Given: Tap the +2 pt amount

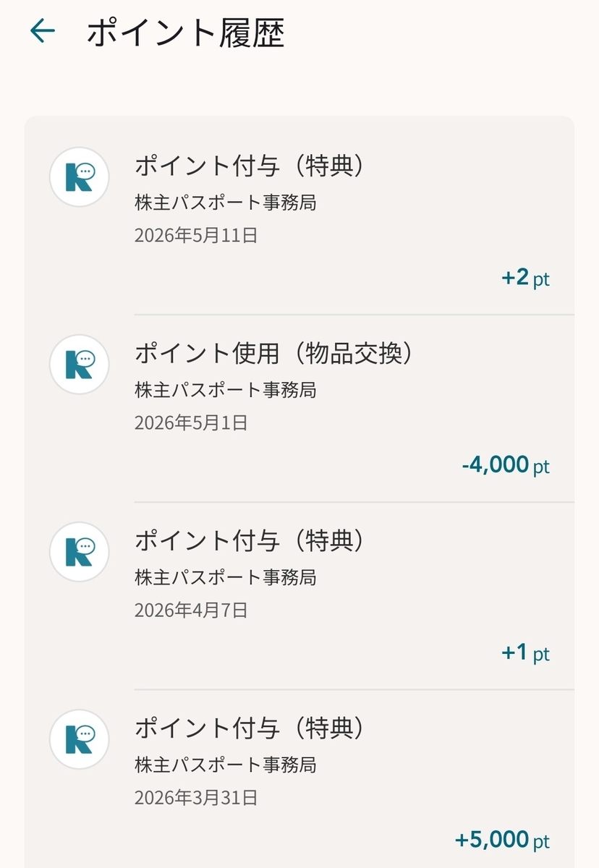Looking at the screenshot, I should (526, 278).
